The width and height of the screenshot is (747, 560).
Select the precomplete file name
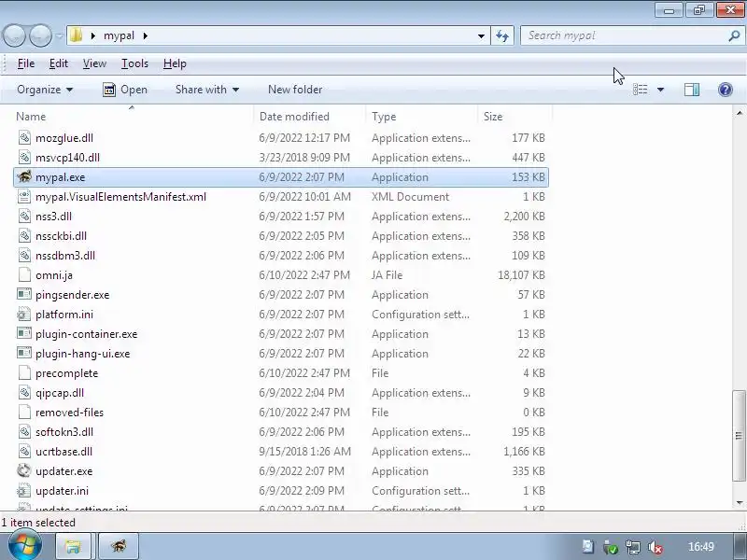[x=66, y=373]
